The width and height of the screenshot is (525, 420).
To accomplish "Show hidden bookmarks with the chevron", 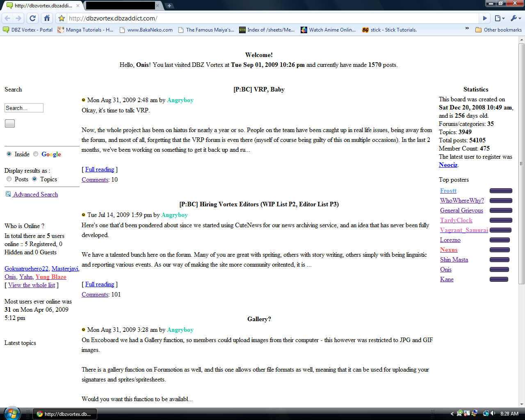I will [467, 28].
